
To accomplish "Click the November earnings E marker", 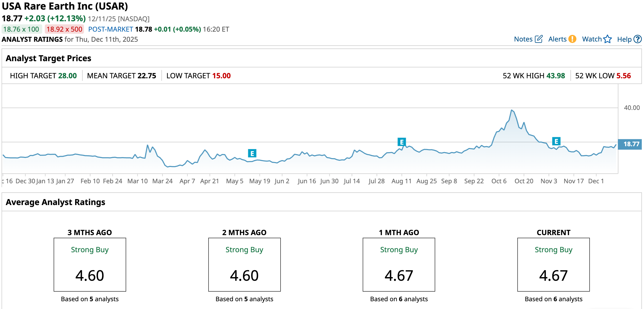I will tap(556, 141).
